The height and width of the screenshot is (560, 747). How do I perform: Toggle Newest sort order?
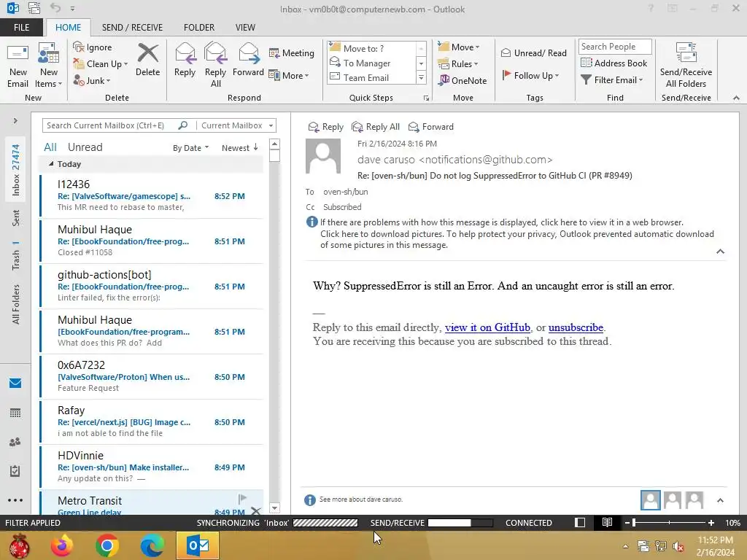[239, 147]
